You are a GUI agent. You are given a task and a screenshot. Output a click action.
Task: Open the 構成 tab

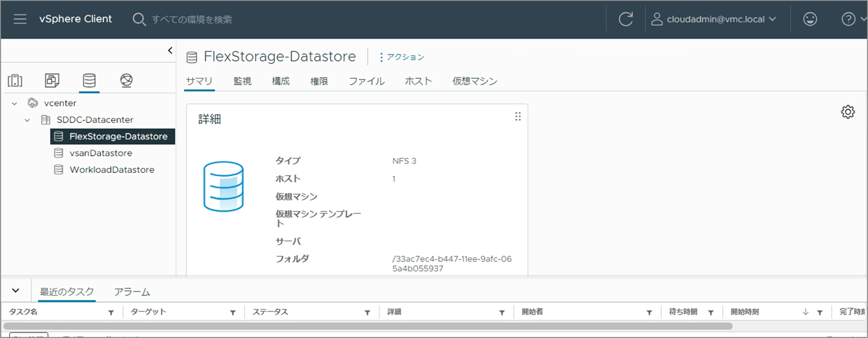point(281,81)
